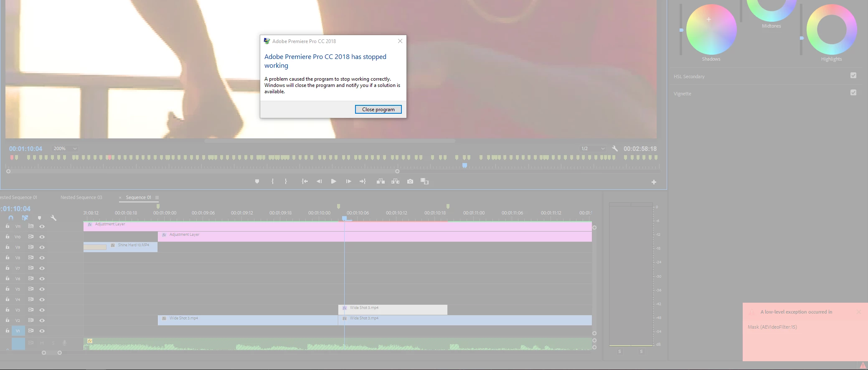Close the crash dialog with X
Image resolution: width=868 pixels, height=370 pixels.
(x=400, y=41)
